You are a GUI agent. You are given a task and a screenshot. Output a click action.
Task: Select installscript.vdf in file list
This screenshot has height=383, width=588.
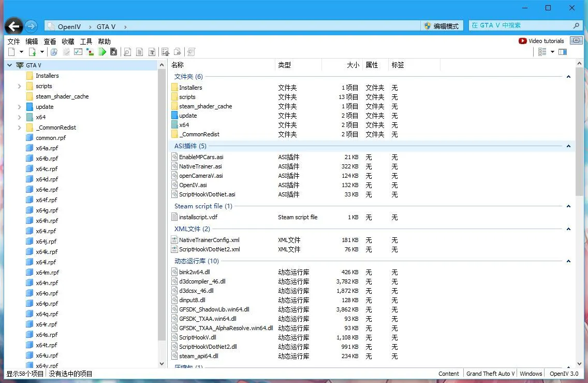click(198, 217)
